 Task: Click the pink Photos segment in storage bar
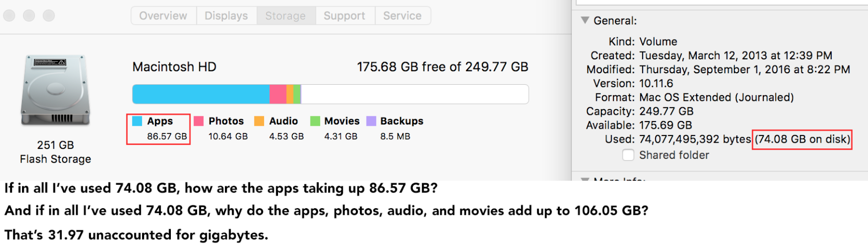[278, 94]
